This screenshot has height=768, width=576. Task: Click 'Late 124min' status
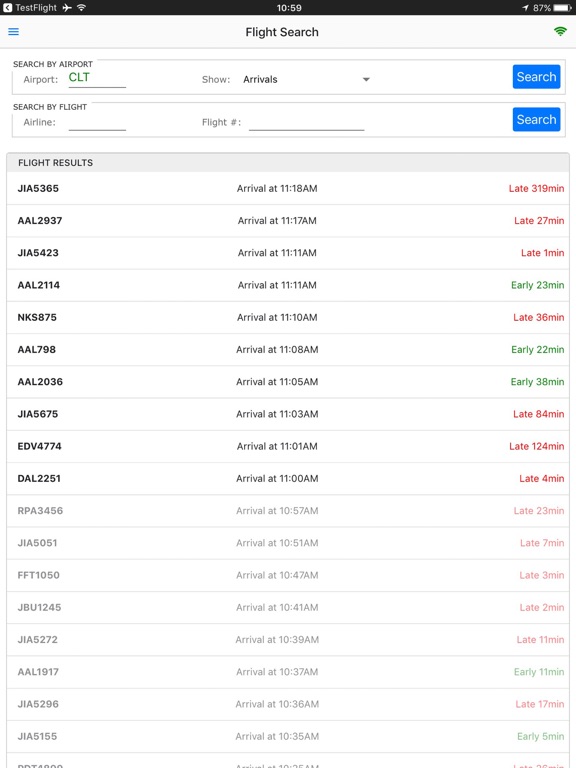(536, 447)
